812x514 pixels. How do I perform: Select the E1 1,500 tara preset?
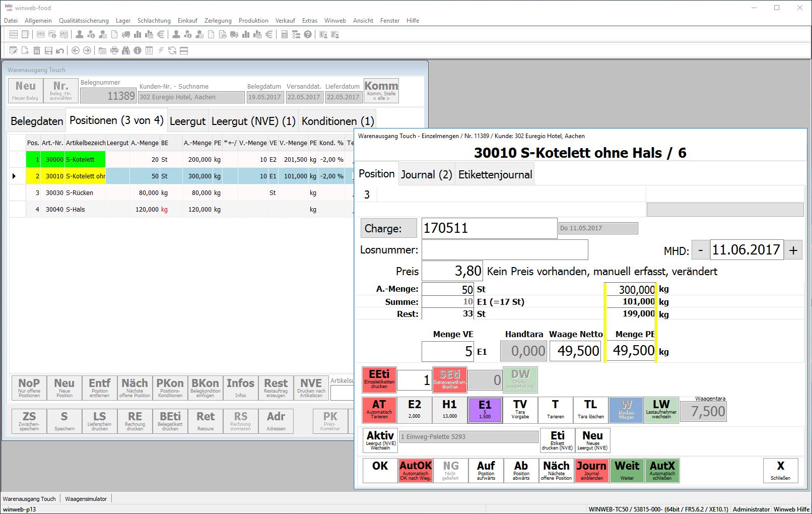[485, 410]
